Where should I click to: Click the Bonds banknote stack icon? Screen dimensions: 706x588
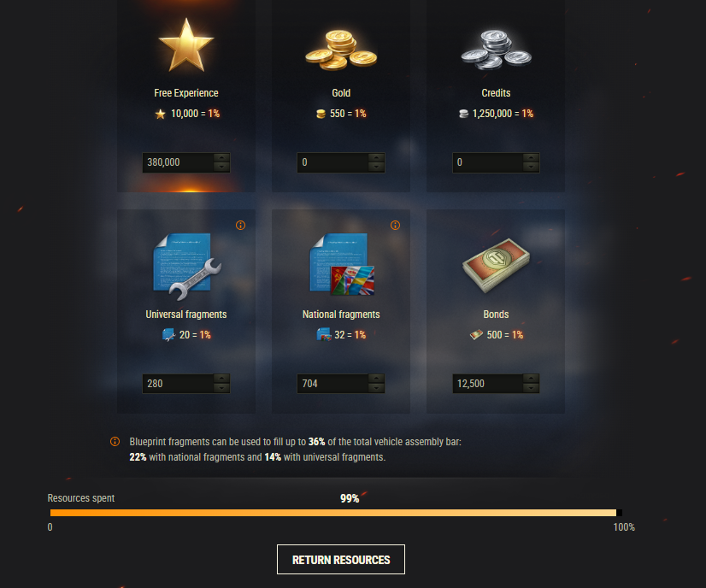pos(497,266)
